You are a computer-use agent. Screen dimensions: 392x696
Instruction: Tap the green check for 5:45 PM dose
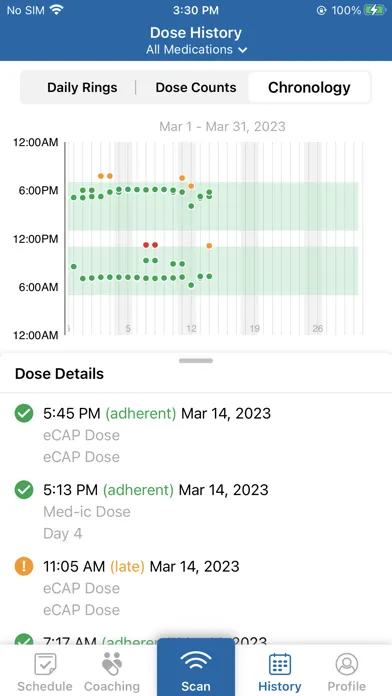coord(24,414)
